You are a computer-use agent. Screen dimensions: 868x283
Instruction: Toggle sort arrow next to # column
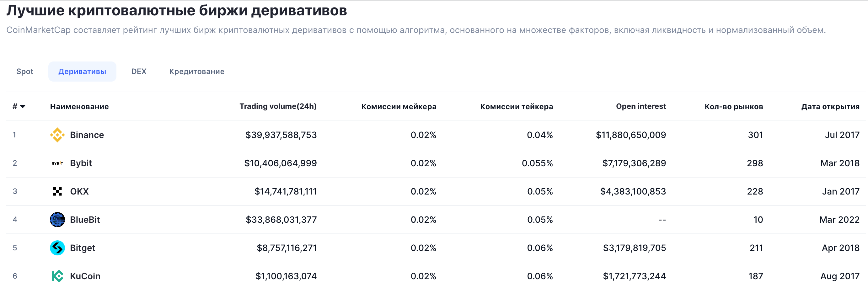click(23, 107)
